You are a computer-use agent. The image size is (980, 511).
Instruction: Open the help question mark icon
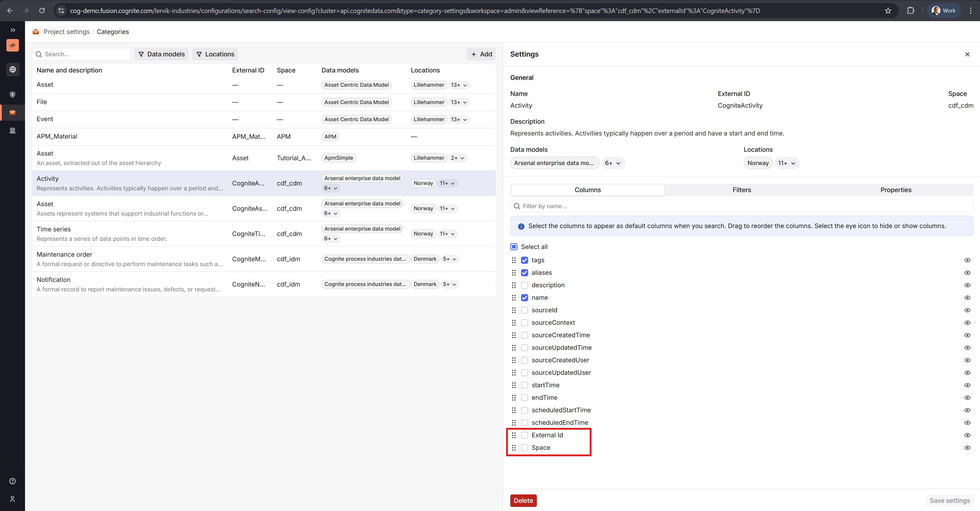[x=13, y=481]
